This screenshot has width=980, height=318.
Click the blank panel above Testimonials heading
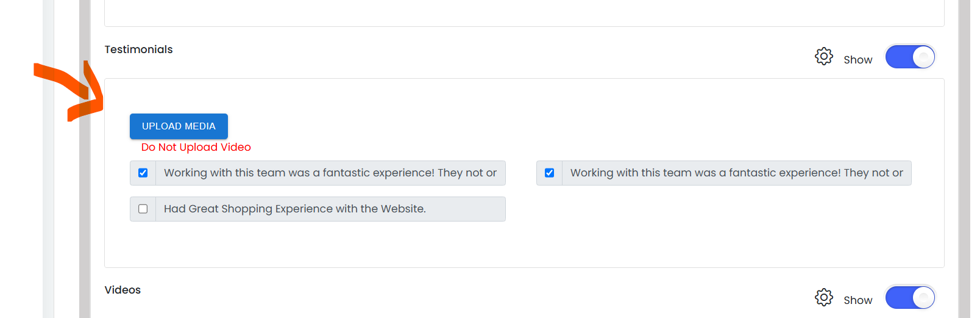pos(524,12)
